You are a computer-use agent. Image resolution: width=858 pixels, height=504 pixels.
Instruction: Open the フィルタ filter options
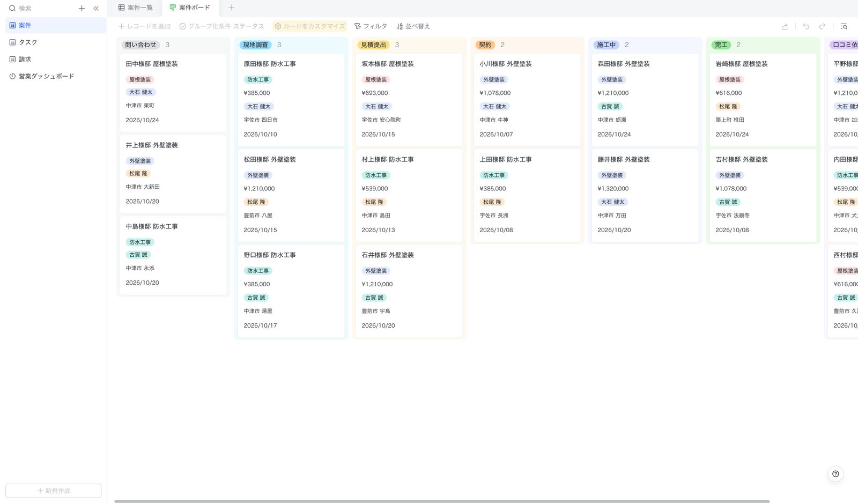coord(371,26)
